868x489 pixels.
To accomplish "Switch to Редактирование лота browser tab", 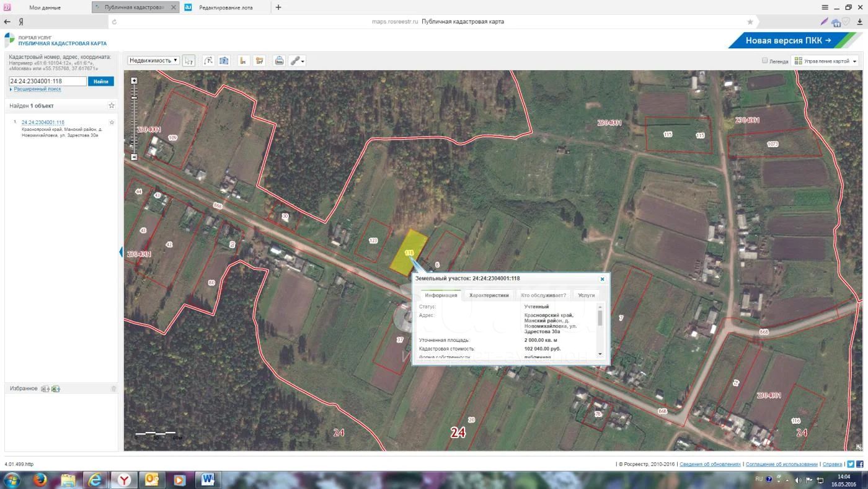I will (225, 7).
